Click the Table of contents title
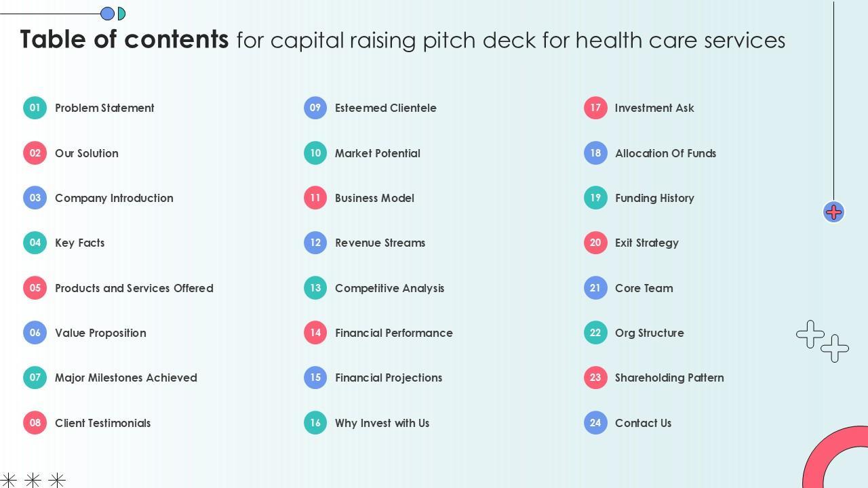The width and height of the screenshot is (868, 488). tap(125, 39)
